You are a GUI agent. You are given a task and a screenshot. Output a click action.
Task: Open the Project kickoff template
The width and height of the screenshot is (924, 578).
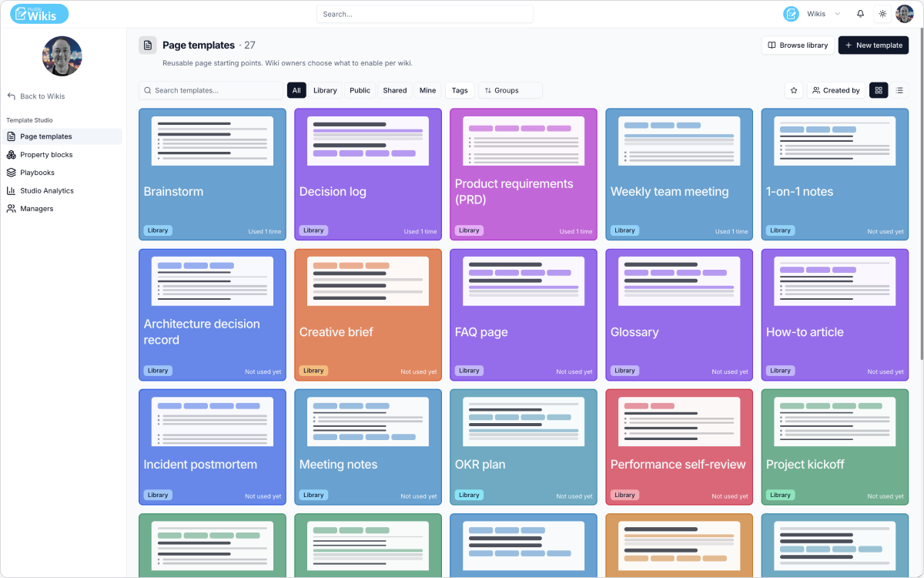coord(835,448)
